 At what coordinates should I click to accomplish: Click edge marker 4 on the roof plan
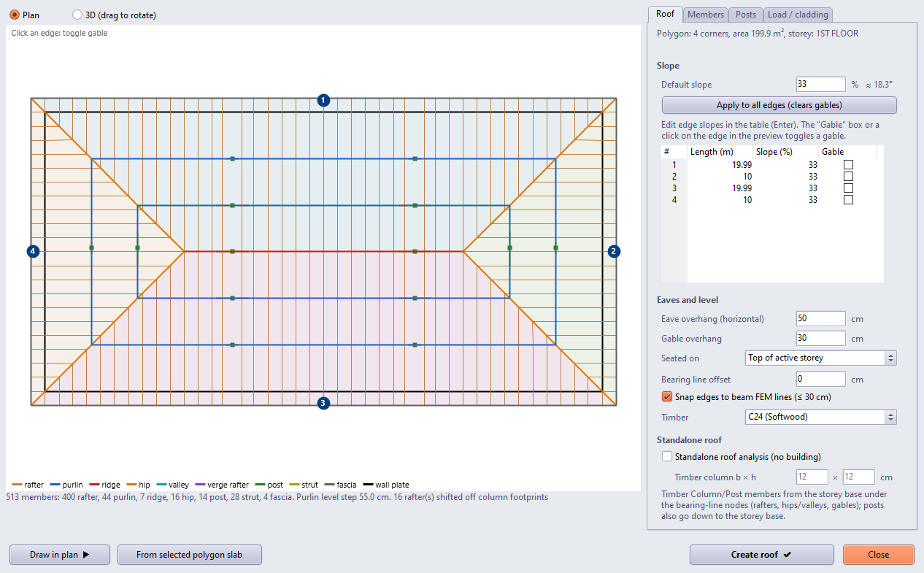click(x=32, y=251)
